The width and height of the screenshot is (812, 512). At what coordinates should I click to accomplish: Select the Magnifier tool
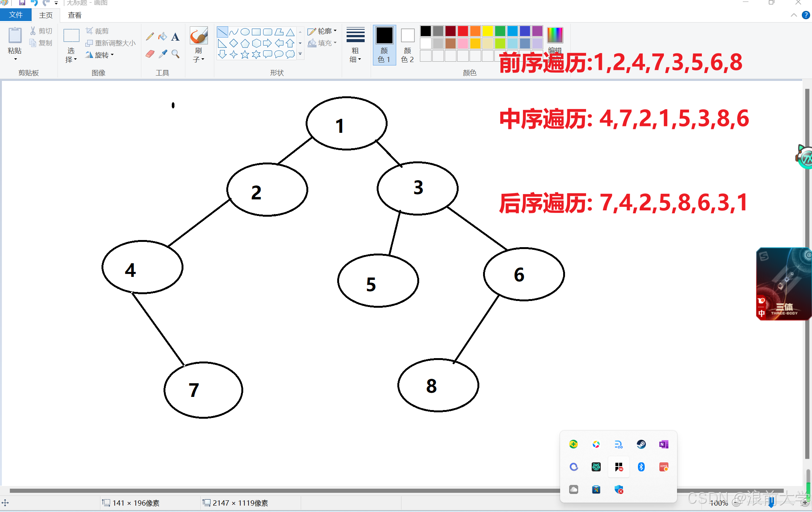175,54
